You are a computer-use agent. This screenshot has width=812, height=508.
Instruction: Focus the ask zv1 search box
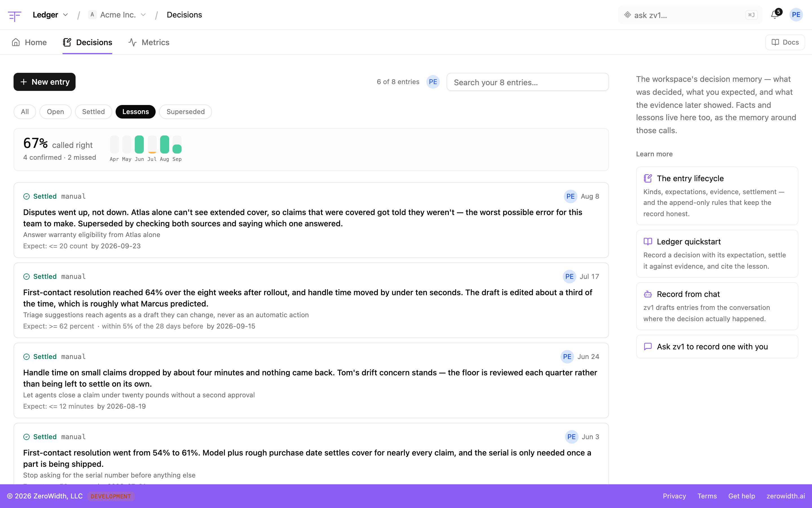click(690, 15)
